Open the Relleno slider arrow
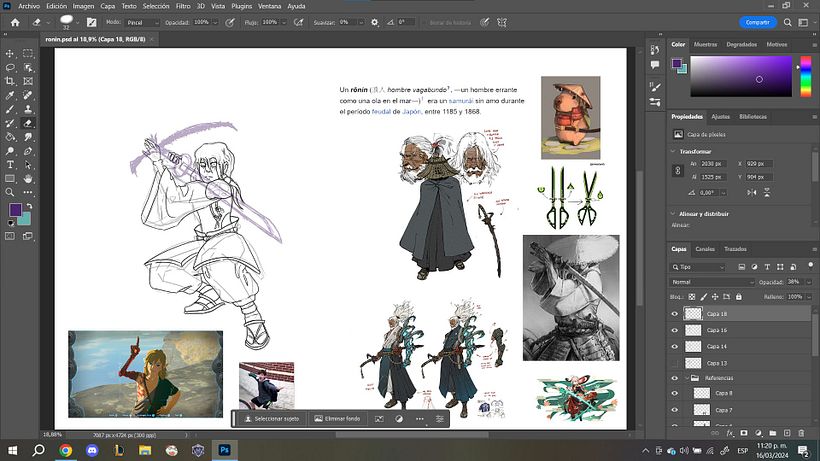 tap(809, 297)
